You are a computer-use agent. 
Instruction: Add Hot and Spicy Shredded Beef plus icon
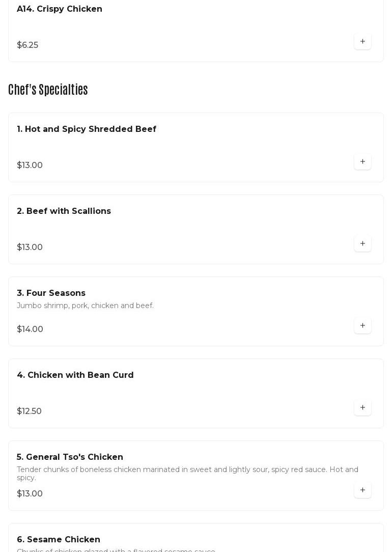pos(362,161)
